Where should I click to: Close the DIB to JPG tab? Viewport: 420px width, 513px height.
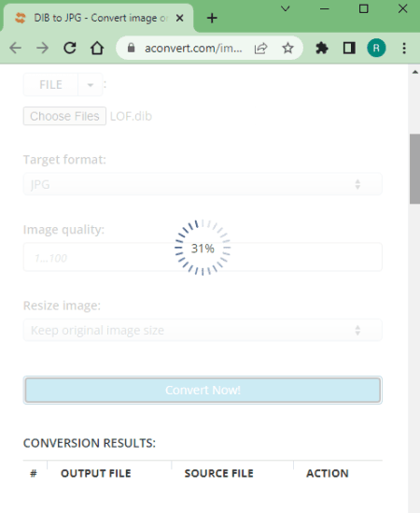(179, 18)
